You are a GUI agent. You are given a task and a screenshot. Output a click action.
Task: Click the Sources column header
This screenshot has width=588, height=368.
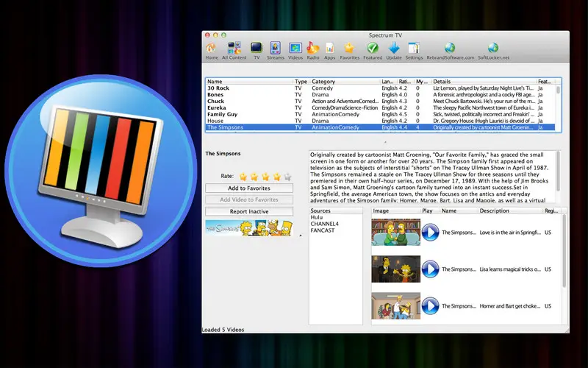point(336,210)
